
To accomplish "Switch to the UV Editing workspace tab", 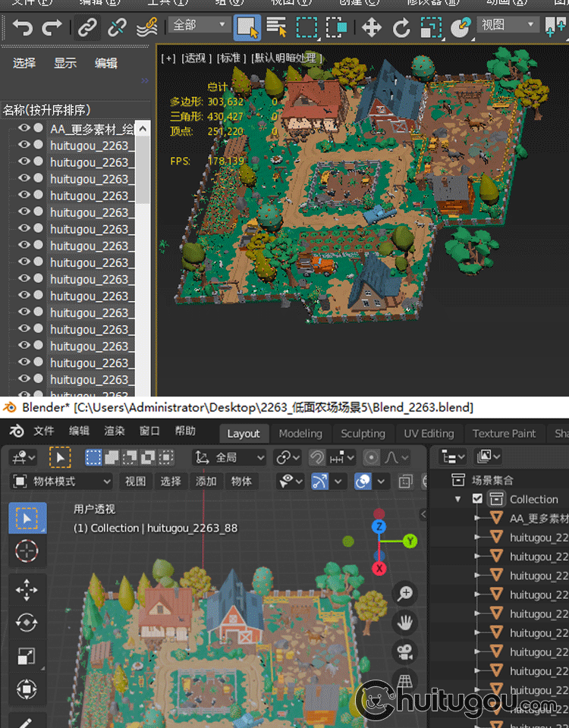I will (429, 434).
